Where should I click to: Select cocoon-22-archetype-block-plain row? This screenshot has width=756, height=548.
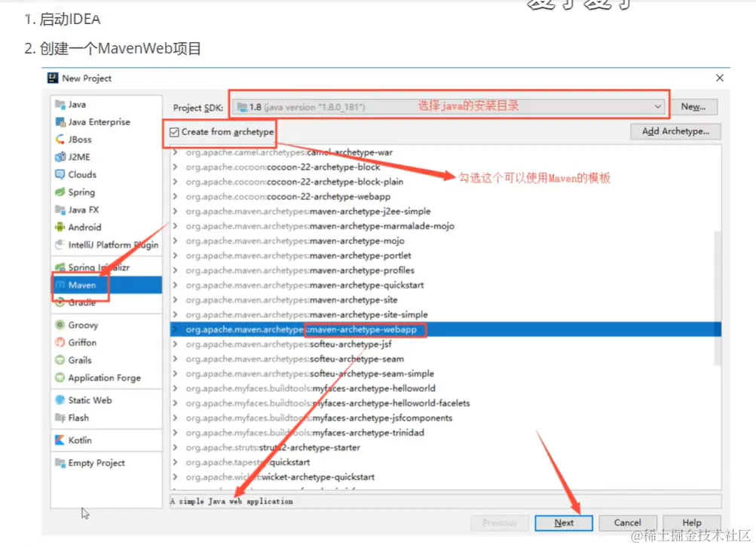click(445, 182)
